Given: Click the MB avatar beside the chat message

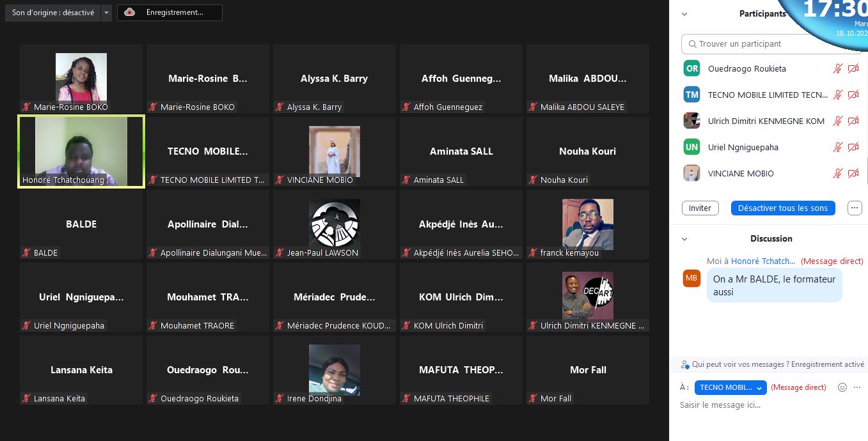Looking at the screenshot, I should 691,278.
